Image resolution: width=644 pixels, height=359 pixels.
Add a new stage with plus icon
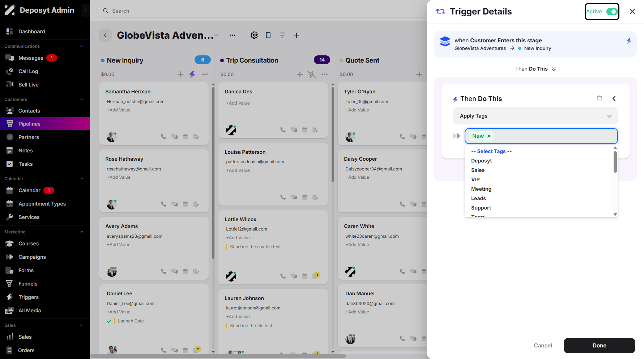point(296,35)
